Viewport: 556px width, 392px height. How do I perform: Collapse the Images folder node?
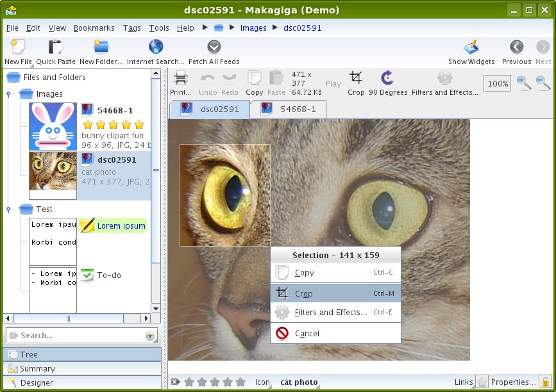click(x=8, y=94)
